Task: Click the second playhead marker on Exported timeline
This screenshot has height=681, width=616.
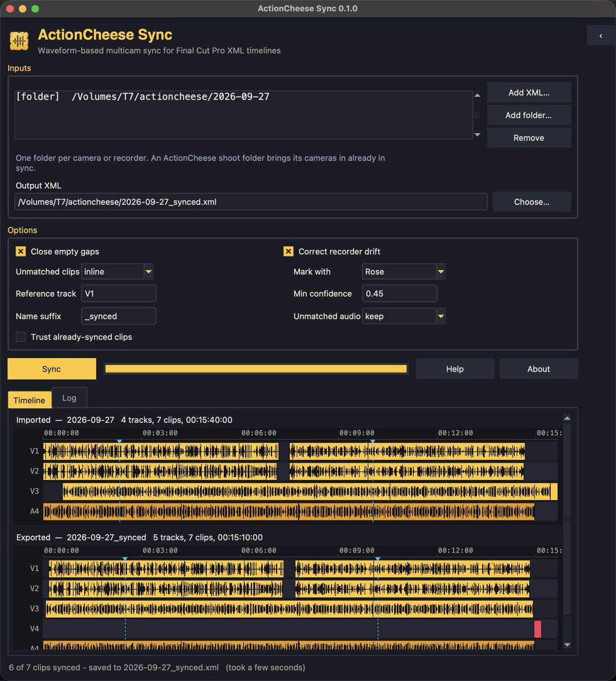Action: tap(378, 559)
